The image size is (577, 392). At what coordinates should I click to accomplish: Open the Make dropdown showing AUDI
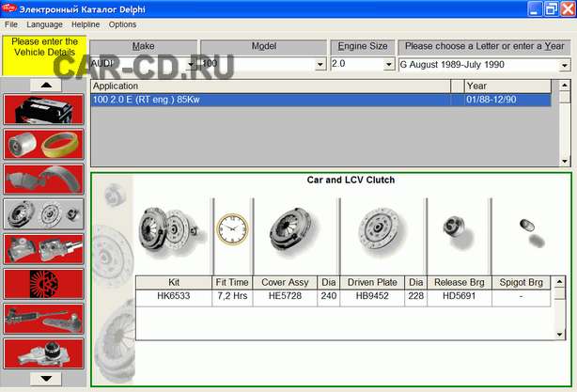tap(191, 65)
